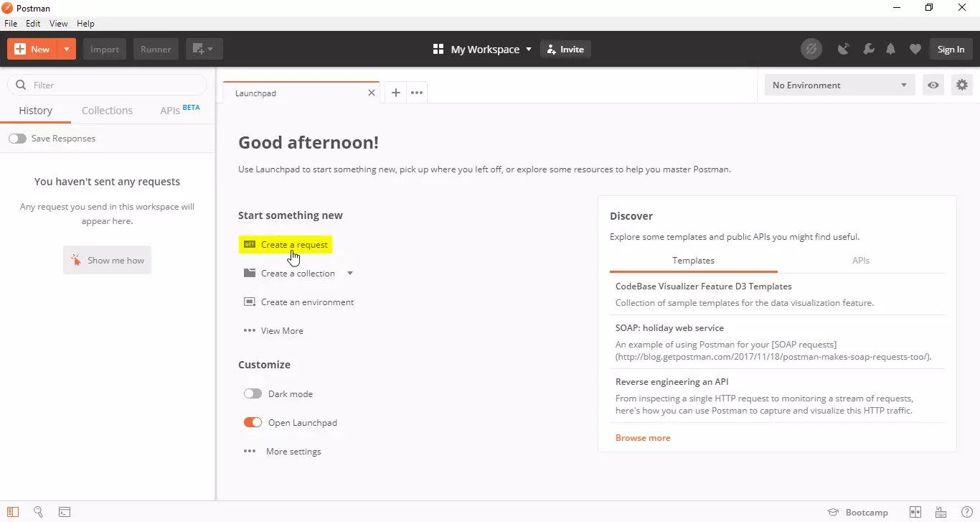Click the GET icon beside Create a request
The image size is (980, 522).
click(x=250, y=244)
